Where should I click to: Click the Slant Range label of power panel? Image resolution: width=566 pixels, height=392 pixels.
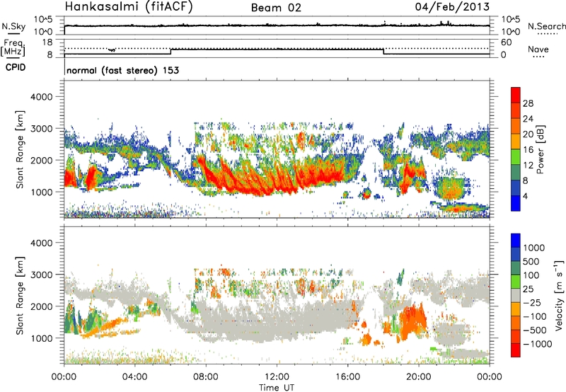coord(20,149)
